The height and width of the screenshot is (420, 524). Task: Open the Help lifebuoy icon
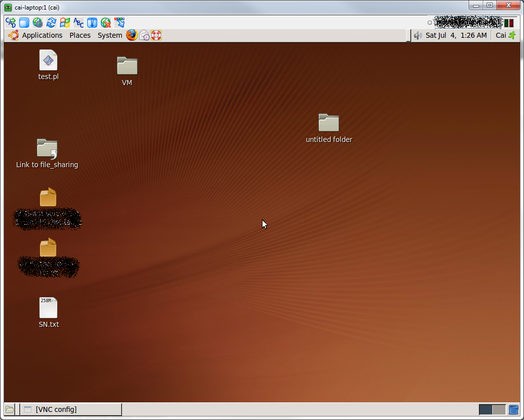[156, 35]
